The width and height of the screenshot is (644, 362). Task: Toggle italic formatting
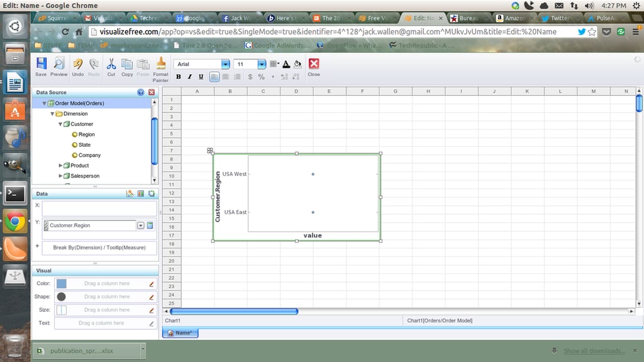[189, 77]
